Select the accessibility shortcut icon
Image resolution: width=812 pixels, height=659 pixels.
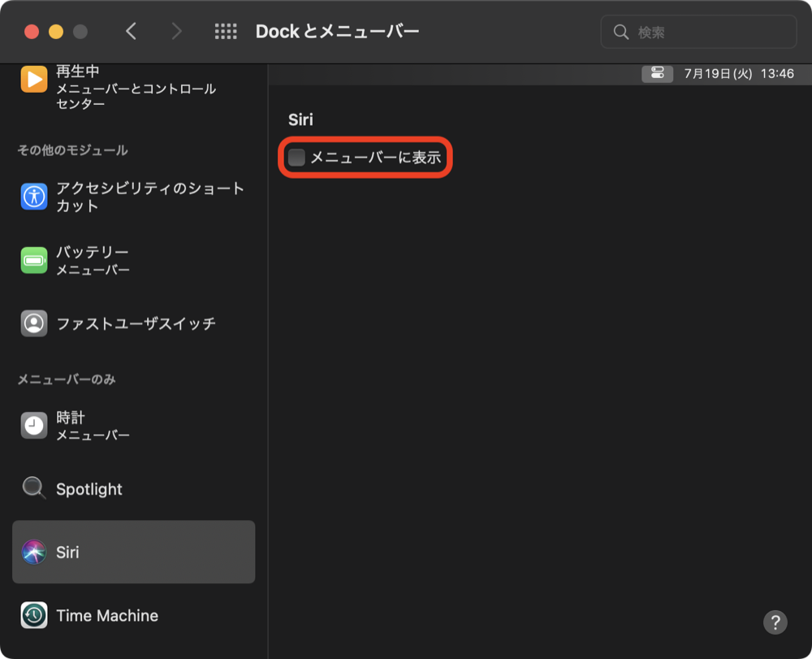34,197
